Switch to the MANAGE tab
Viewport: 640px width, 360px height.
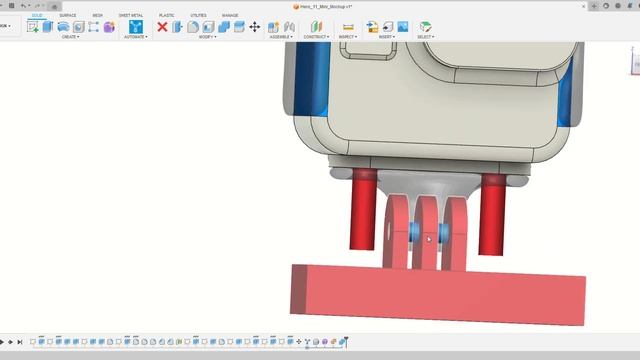[230, 16]
